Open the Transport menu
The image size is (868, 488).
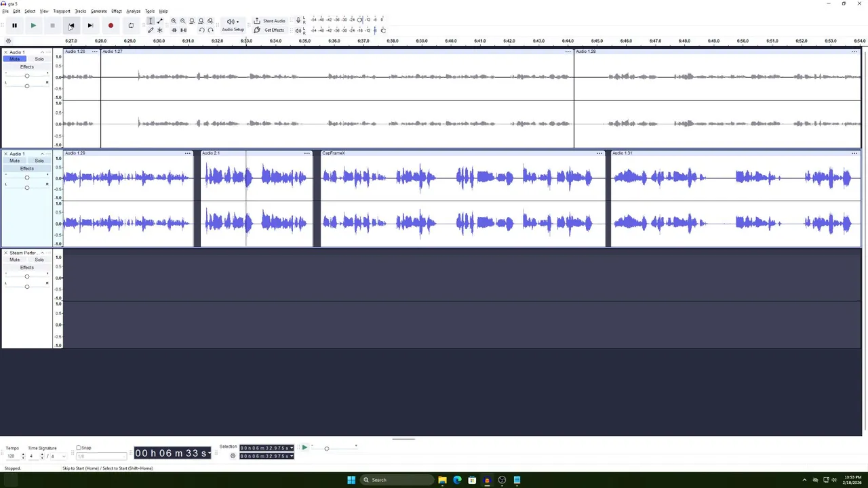tap(62, 12)
